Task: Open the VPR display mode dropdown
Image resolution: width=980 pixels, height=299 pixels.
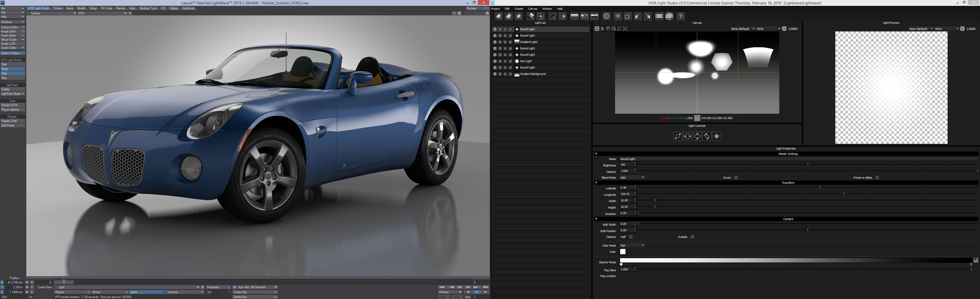Action: tap(103, 13)
